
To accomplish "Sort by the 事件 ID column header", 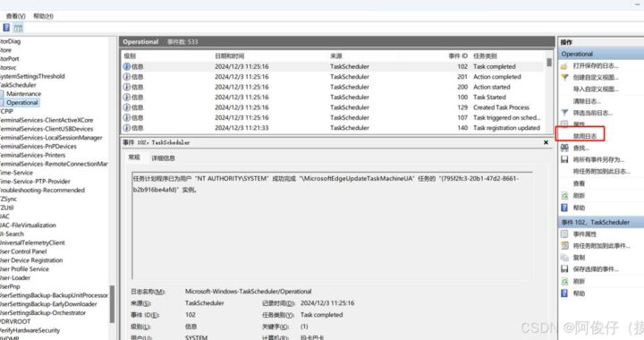I will pos(458,55).
